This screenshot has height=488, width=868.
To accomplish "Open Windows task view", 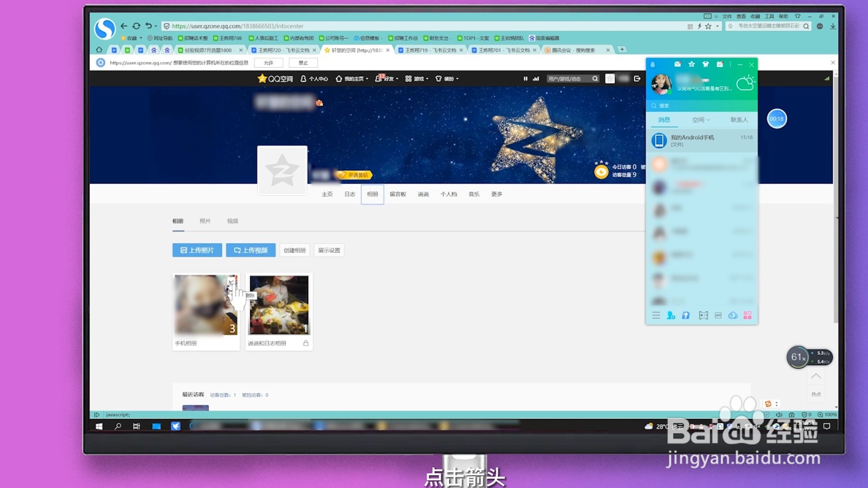I will point(137,426).
